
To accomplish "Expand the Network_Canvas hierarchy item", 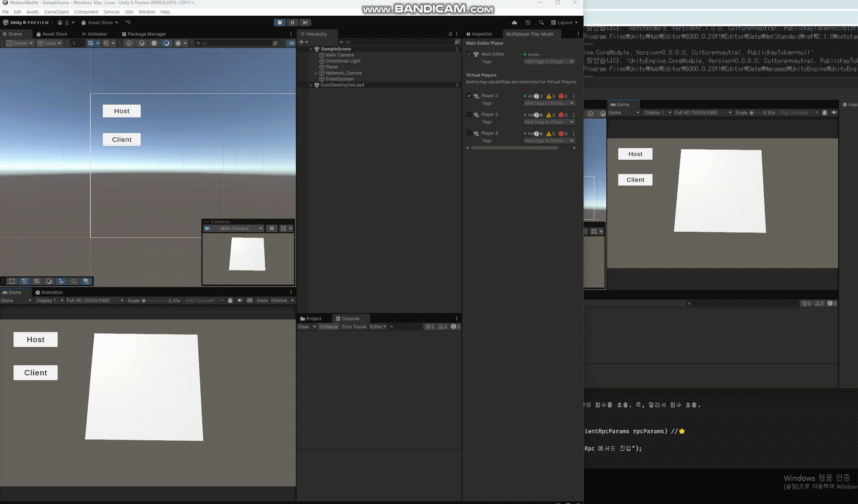I will click(316, 73).
